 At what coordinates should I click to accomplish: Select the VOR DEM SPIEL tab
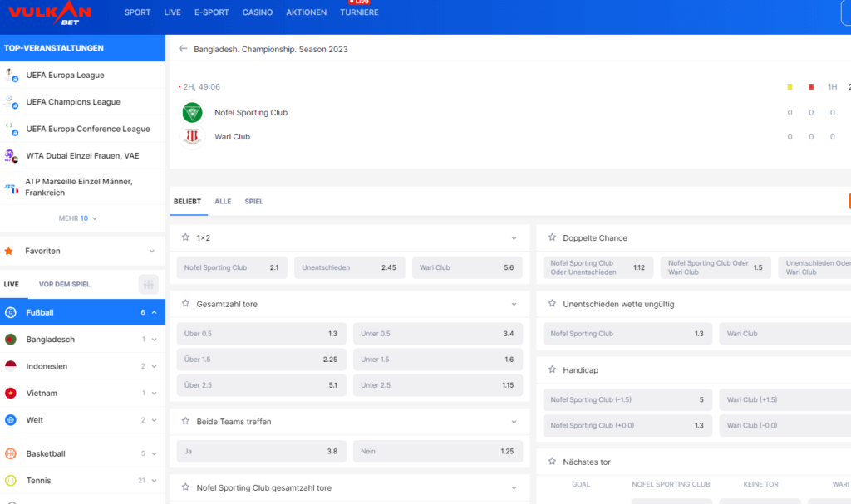coord(65,284)
